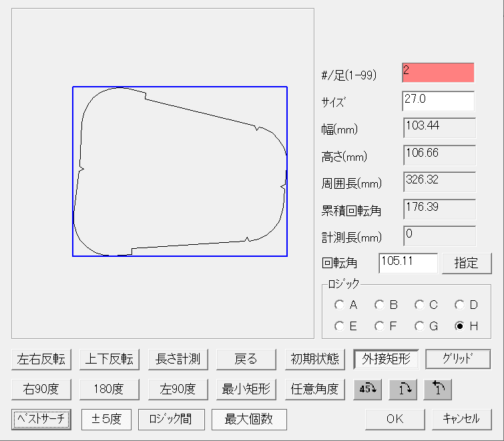The image size is (504, 441).
Task: Select logic radio button E
Action: point(339,326)
